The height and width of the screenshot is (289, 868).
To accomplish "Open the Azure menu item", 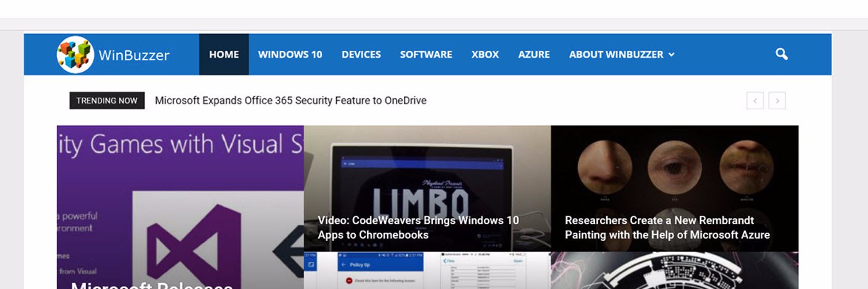I will 534,54.
